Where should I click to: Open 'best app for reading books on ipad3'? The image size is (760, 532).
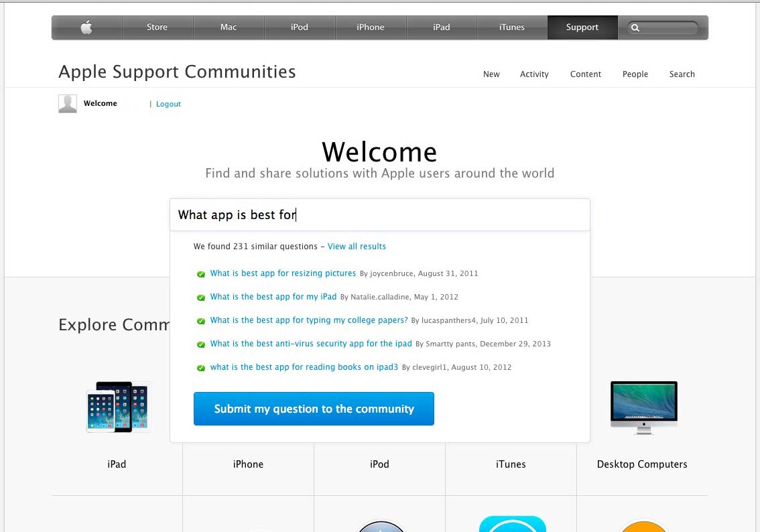tap(304, 367)
